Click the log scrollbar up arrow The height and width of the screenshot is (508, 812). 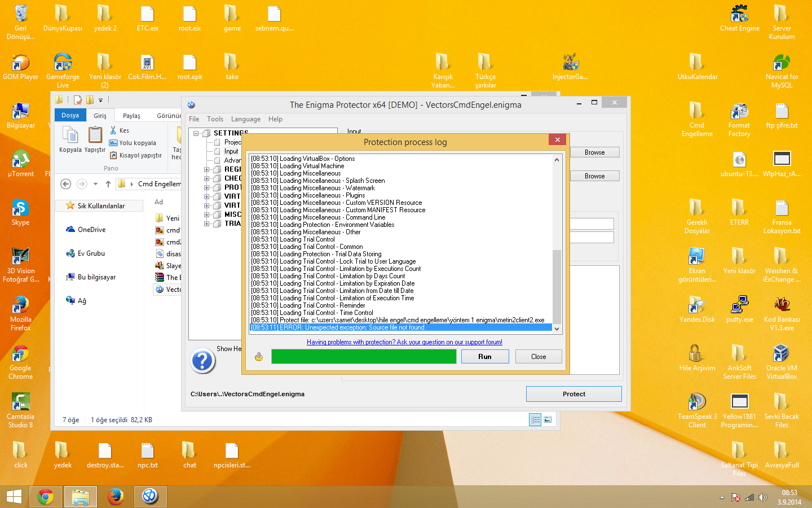[x=557, y=160]
